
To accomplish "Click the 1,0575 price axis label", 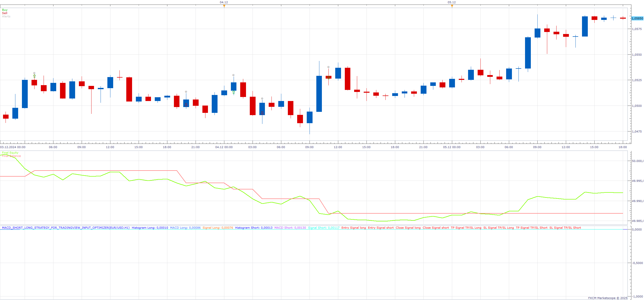I will [x=637, y=29].
